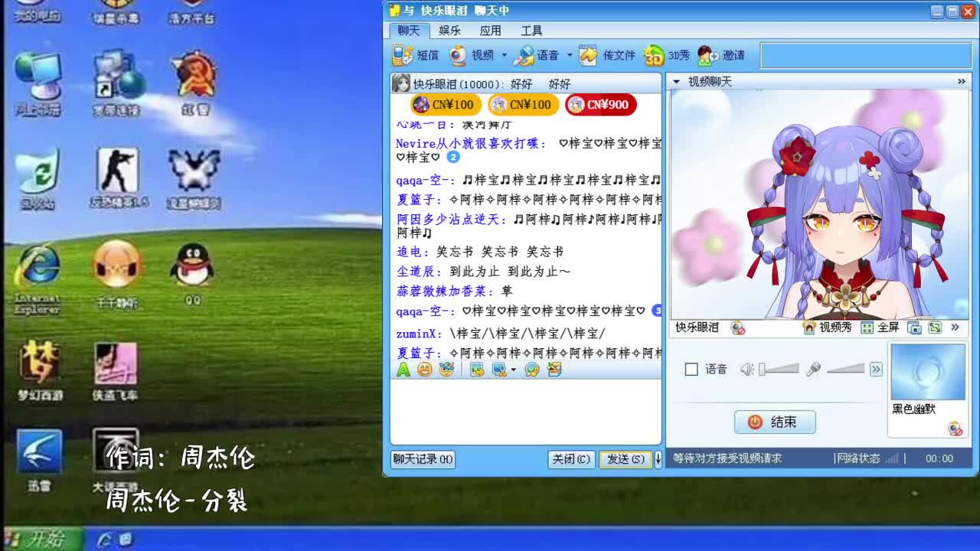Image resolution: width=980 pixels, height=551 pixels.
Task: Click the double chevron on 视频聊天 header
Action: [962, 81]
